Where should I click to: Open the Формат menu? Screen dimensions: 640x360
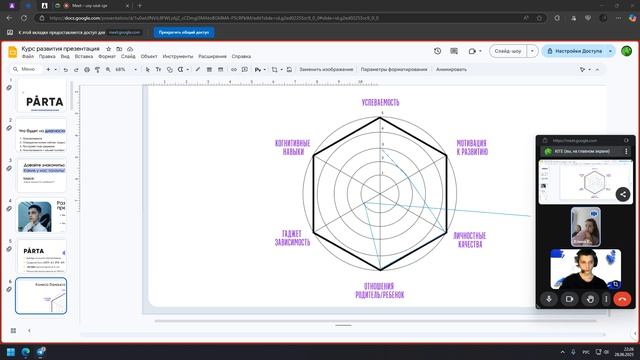pyautogui.click(x=107, y=56)
